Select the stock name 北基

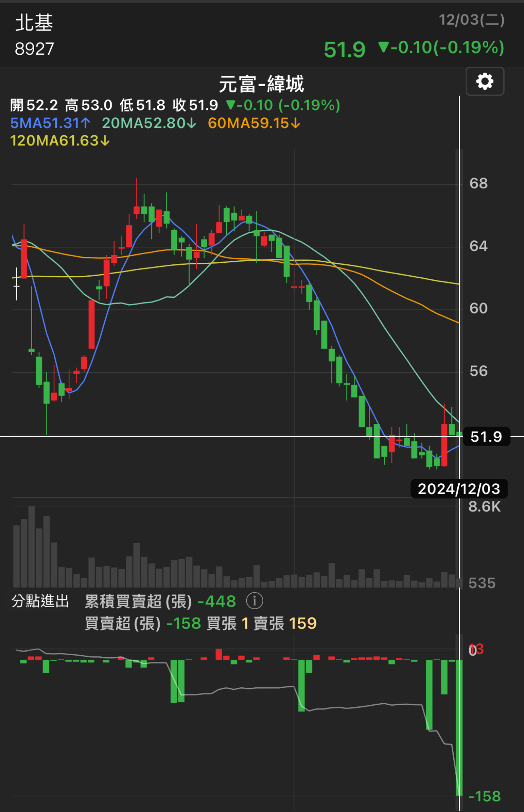pyautogui.click(x=34, y=23)
